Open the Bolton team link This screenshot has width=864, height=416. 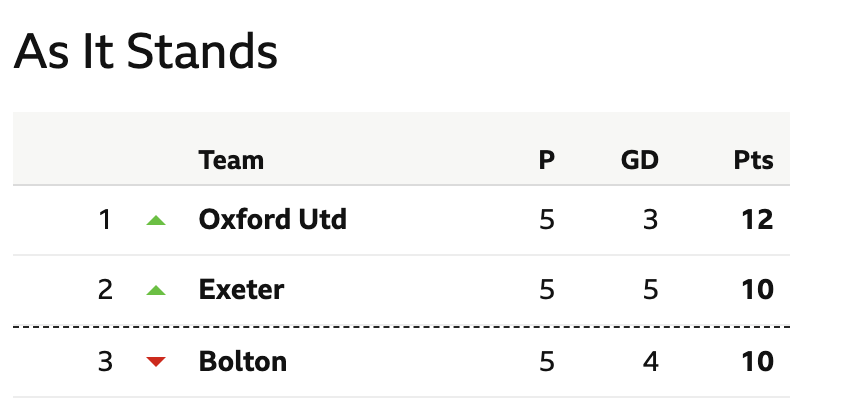coord(242,361)
